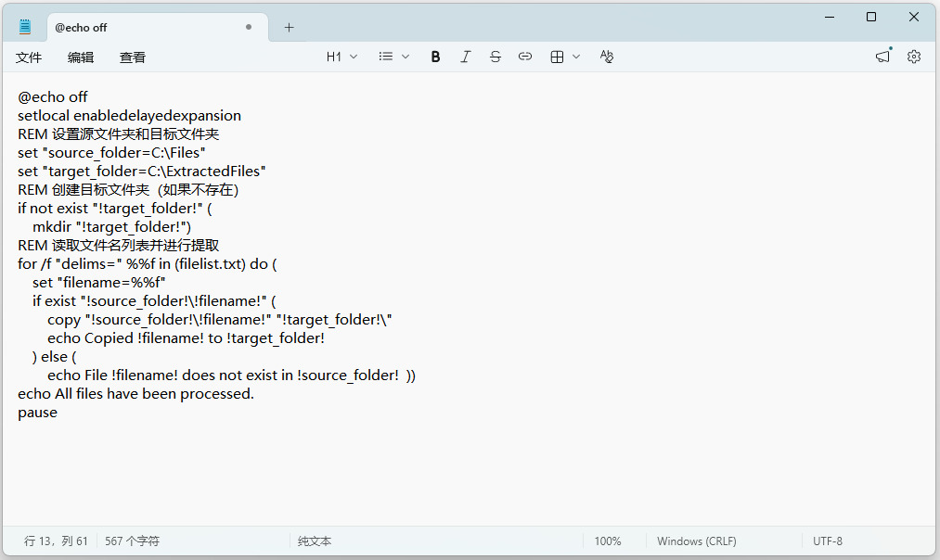Viewport: 940px width, 560px height.
Task: Clear text formatting
Action: pyautogui.click(x=607, y=57)
